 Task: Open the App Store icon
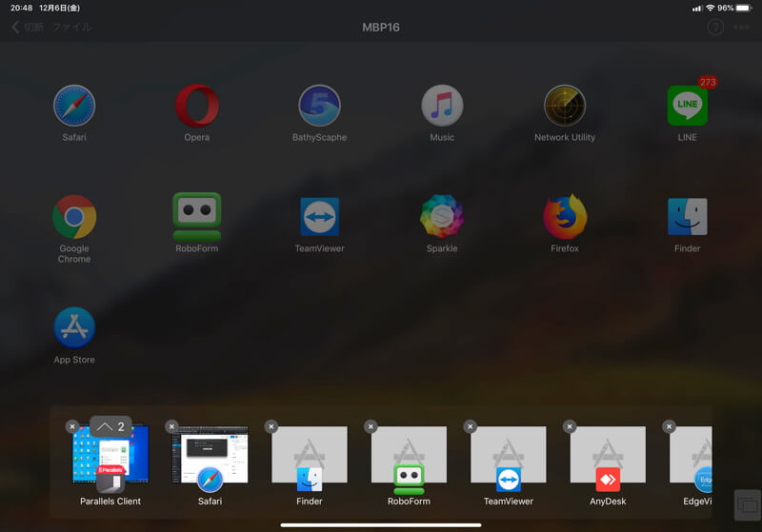click(74, 327)
